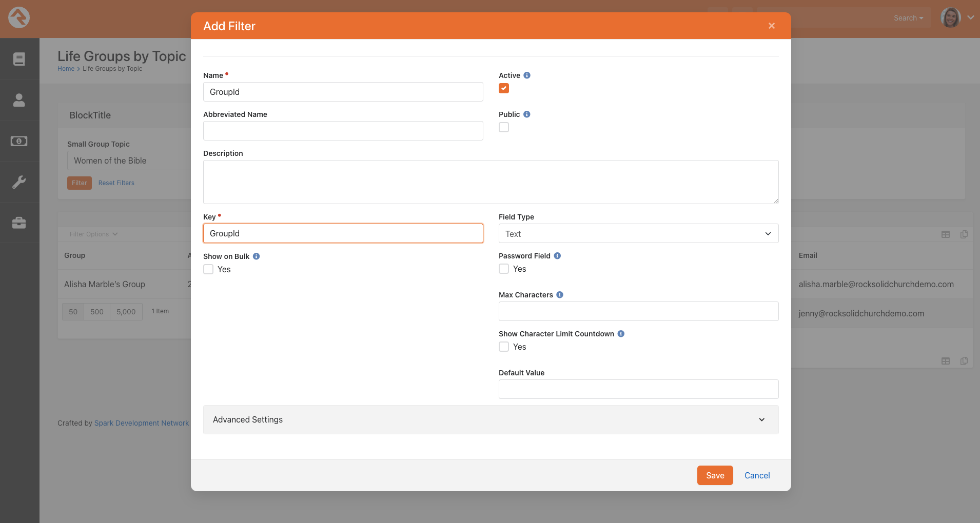Enable Show on Bulk Yes checkbox
This screenshot has width=980, height=523.
[x=208, y=269]
